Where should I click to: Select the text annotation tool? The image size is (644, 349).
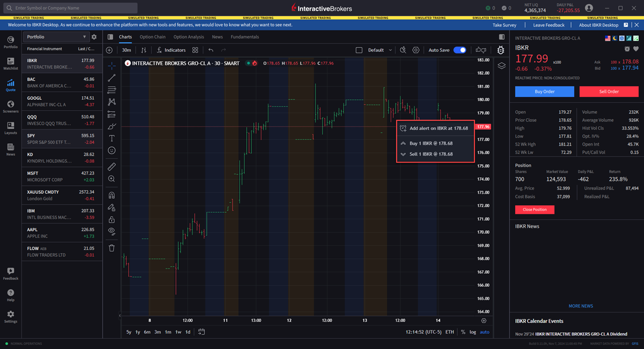click(x=112, y=139)
